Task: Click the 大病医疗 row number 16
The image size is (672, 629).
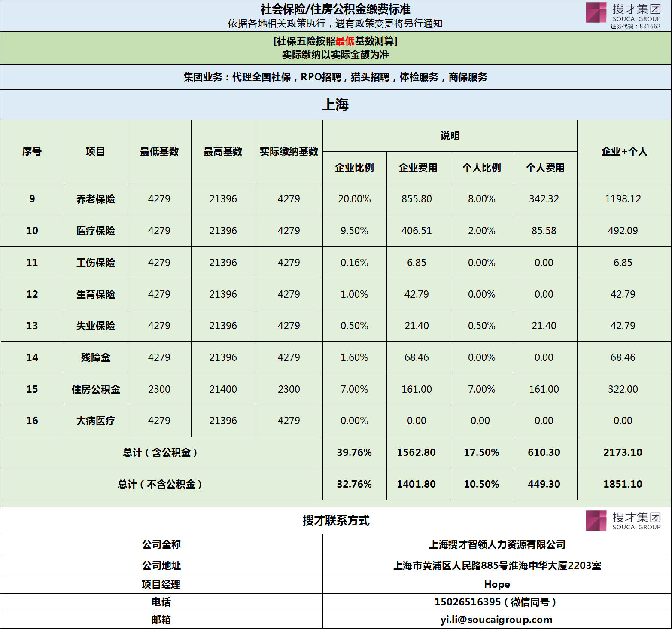Action: 32,421
